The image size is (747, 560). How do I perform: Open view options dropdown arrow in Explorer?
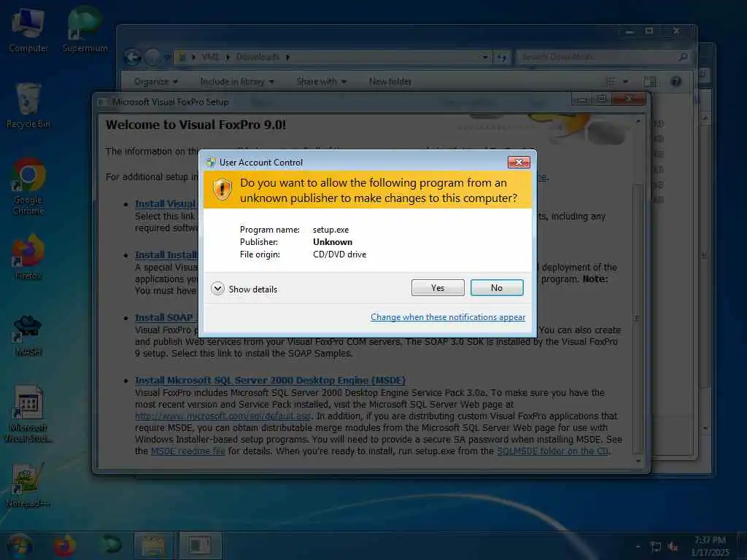coord(625,82)
